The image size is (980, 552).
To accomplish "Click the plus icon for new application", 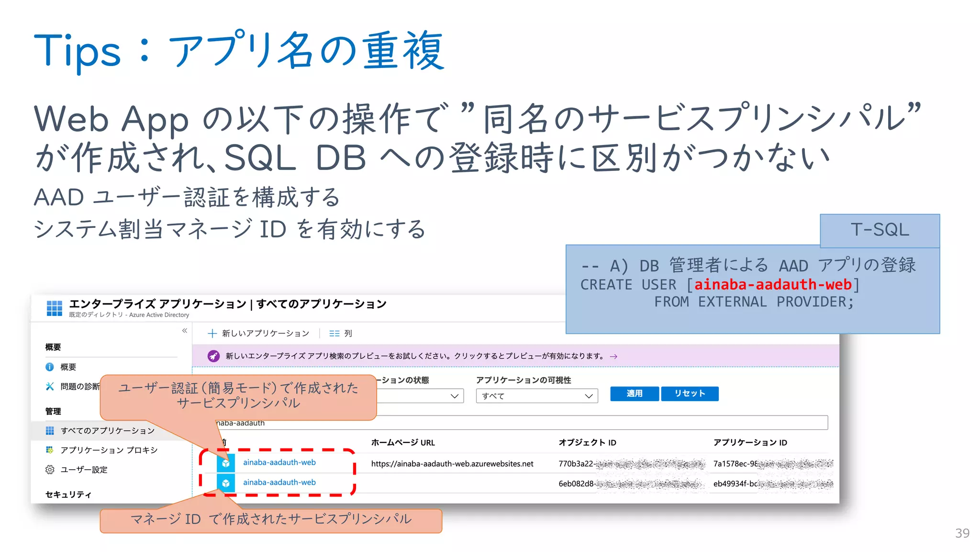I will coord(212,333).
